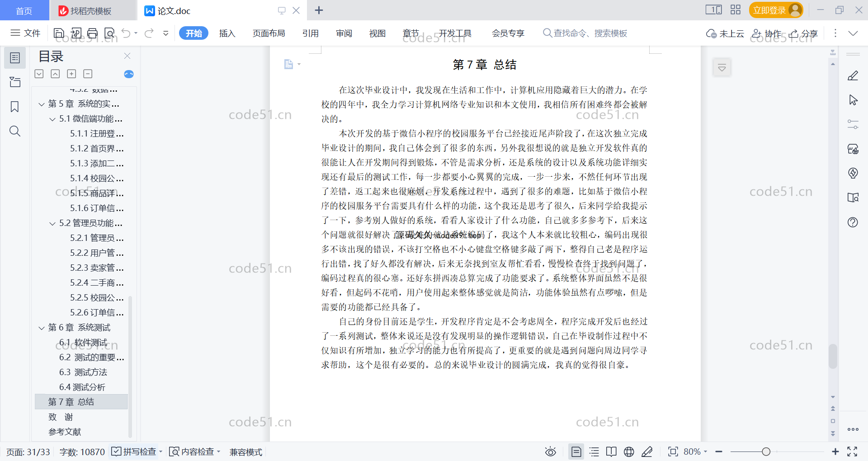Switch to the 插入 ribbon tab

pos(227,33)
